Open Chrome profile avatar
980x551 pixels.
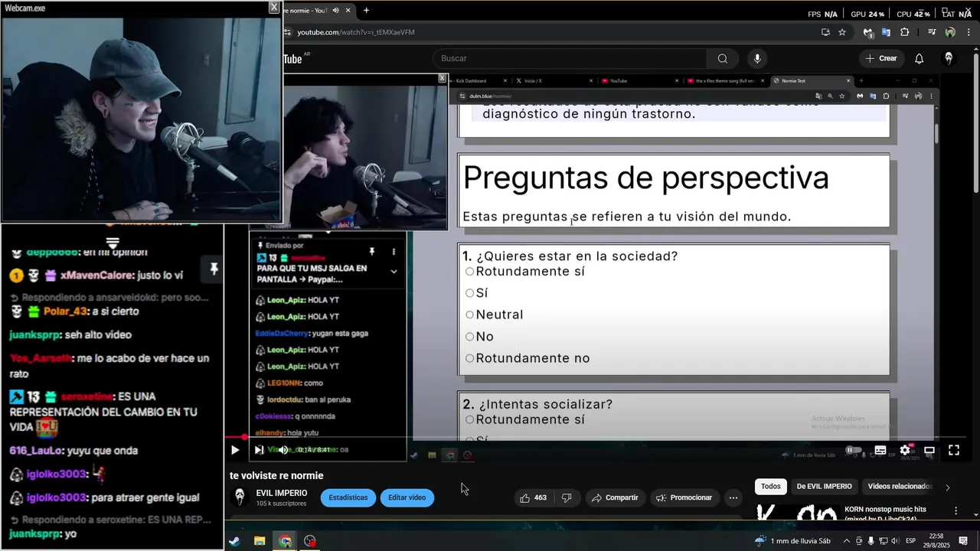pyautogui.click(x=950, y=32)
